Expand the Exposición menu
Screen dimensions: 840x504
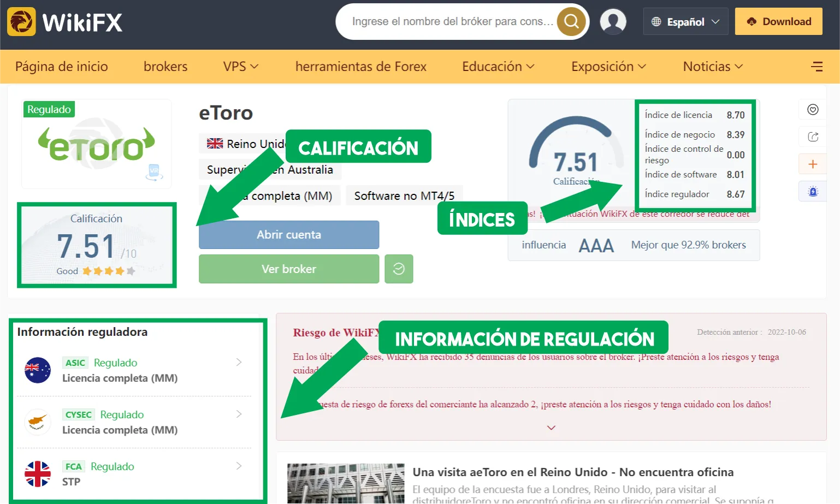click(x=608, y=67)
